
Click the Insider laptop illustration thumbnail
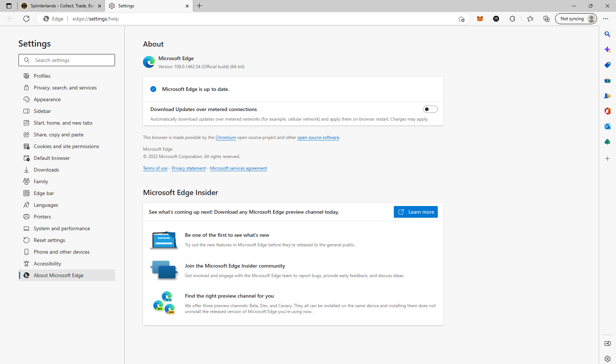(x=164, y=240)
